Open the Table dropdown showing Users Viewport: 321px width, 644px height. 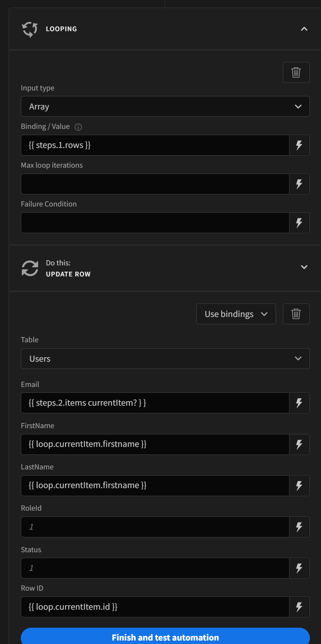point(165,359)
